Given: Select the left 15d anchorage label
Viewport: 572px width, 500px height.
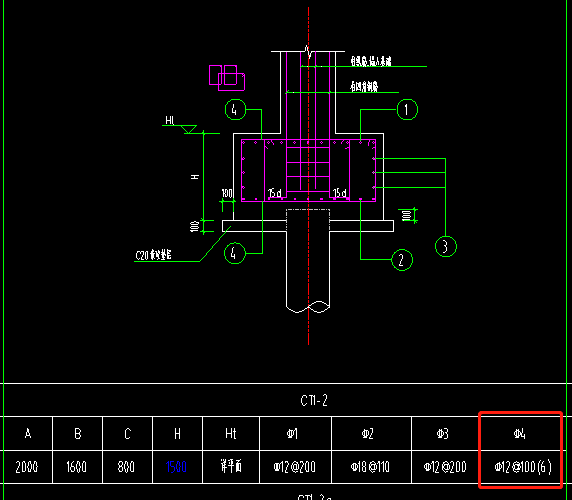Looking at the screenshot, I should (x=275, y=193).
